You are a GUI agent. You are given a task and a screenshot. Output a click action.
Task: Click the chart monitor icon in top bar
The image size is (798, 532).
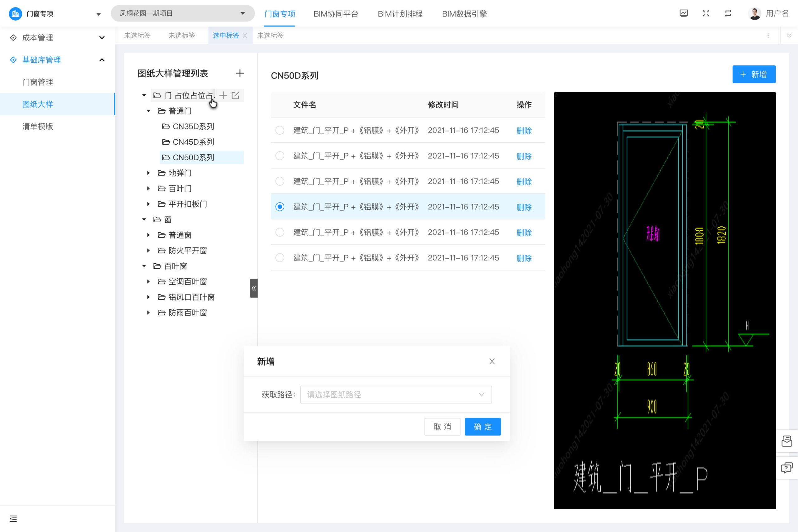click(684, 14)
